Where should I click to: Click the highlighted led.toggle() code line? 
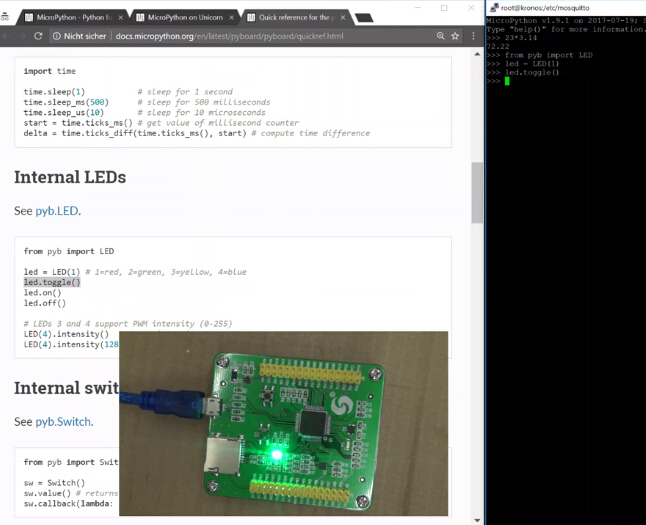tap(52, 283)
